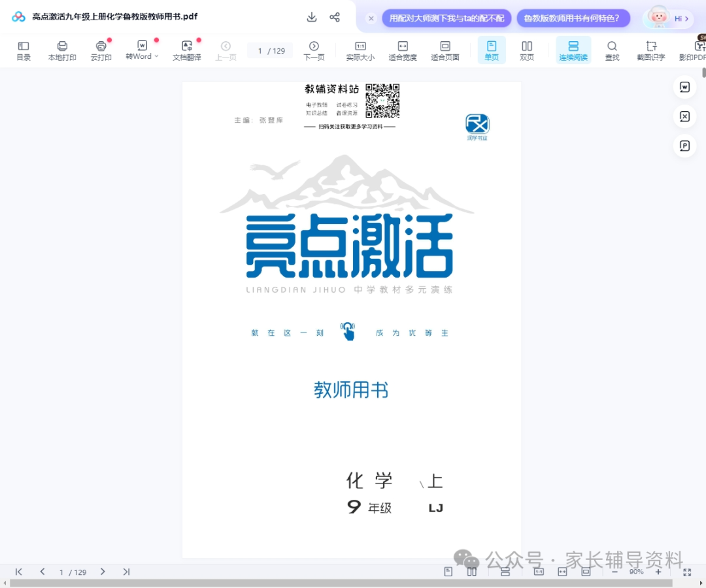Convert to PPT from right sidebar P icon
The image size is (706, 588).
pyautogui.click(x=684, y=146)
